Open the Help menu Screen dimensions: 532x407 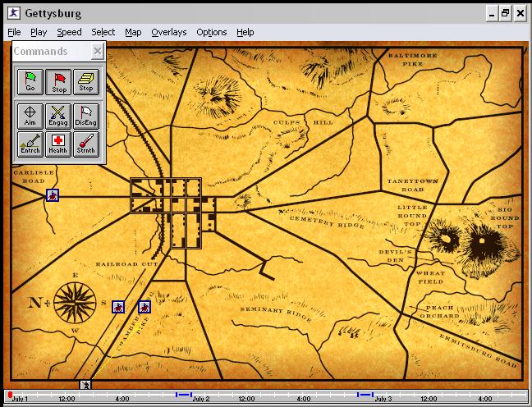click(x=245, y=32)
